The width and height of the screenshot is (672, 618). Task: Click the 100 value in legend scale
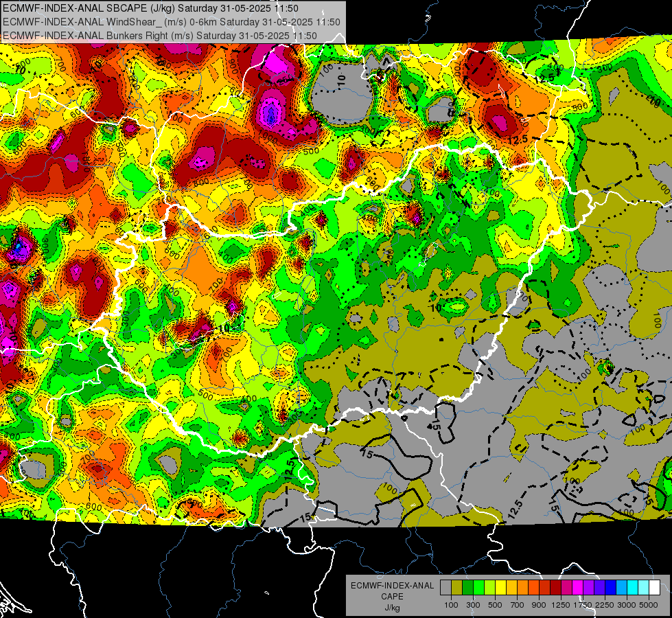click(451, 605)
